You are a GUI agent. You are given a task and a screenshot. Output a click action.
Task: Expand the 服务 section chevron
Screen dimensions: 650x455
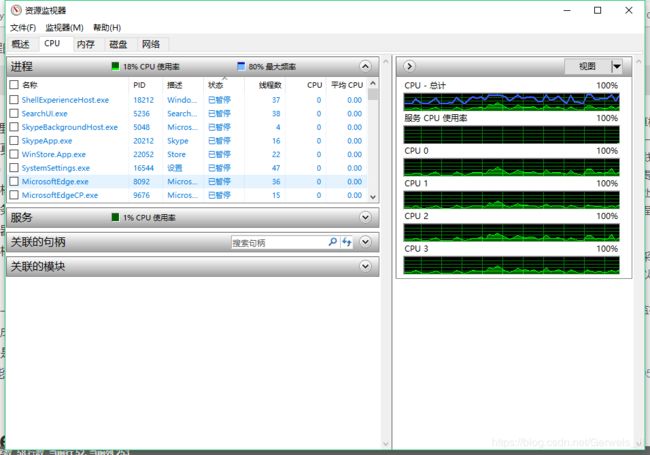click(365, 217)
